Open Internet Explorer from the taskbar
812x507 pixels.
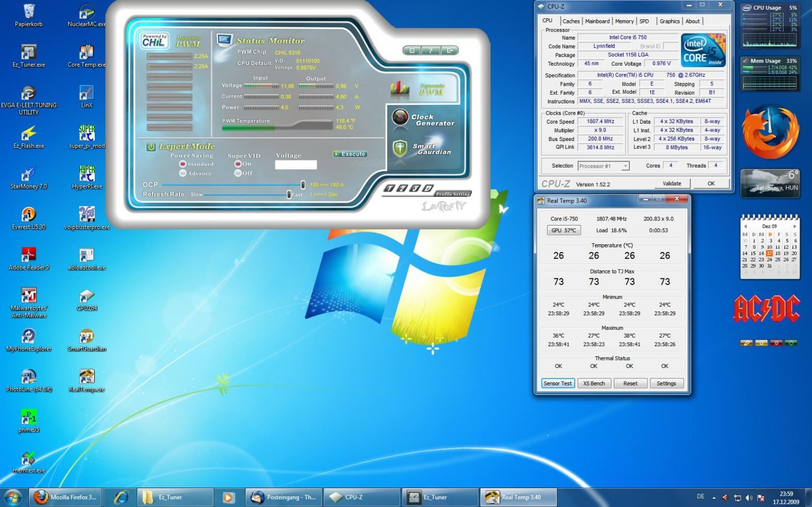121,497
